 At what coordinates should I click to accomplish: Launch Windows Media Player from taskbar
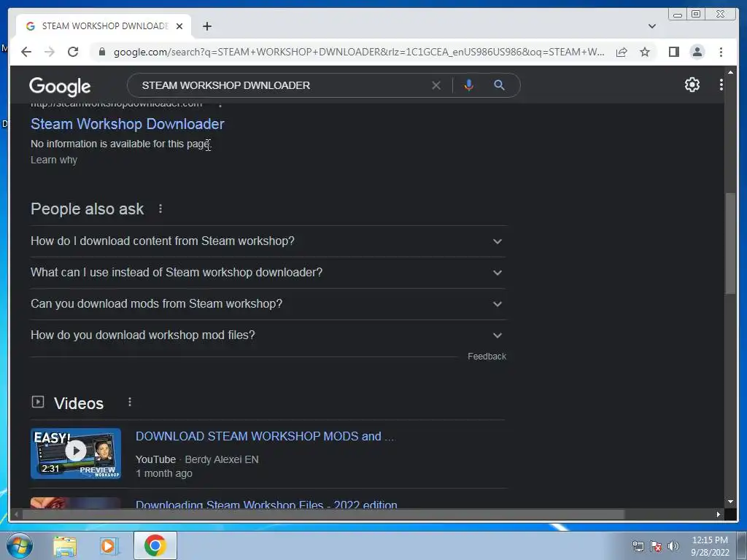109,545
